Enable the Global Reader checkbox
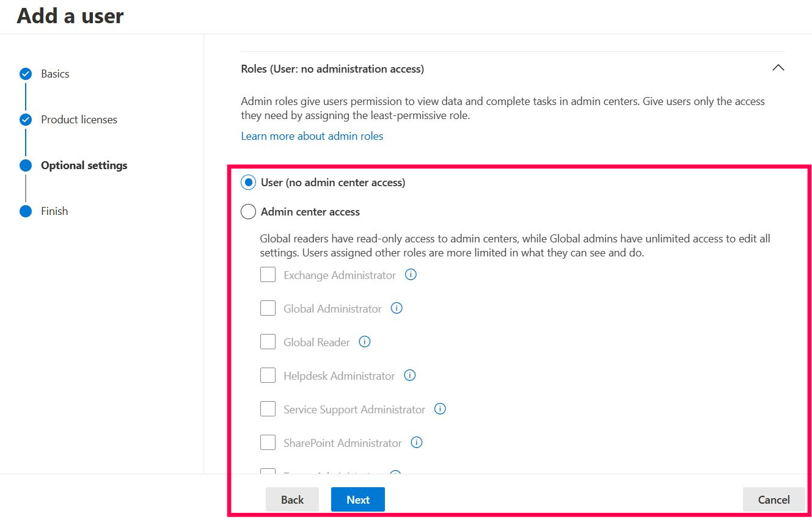 tap(268, 342)
